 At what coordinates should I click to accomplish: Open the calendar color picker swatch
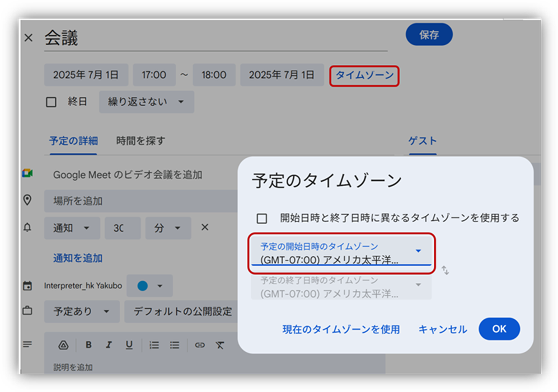(x=149, y=286)
